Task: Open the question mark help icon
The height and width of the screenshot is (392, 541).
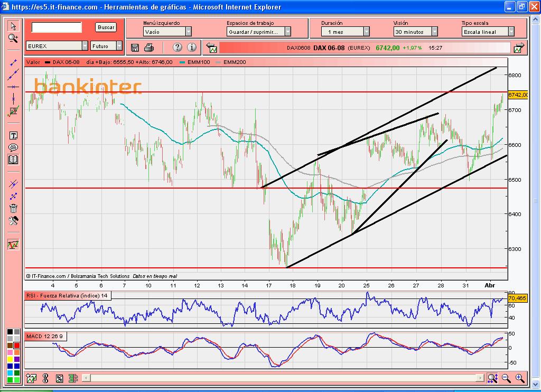Action: [x=177, y=47]
